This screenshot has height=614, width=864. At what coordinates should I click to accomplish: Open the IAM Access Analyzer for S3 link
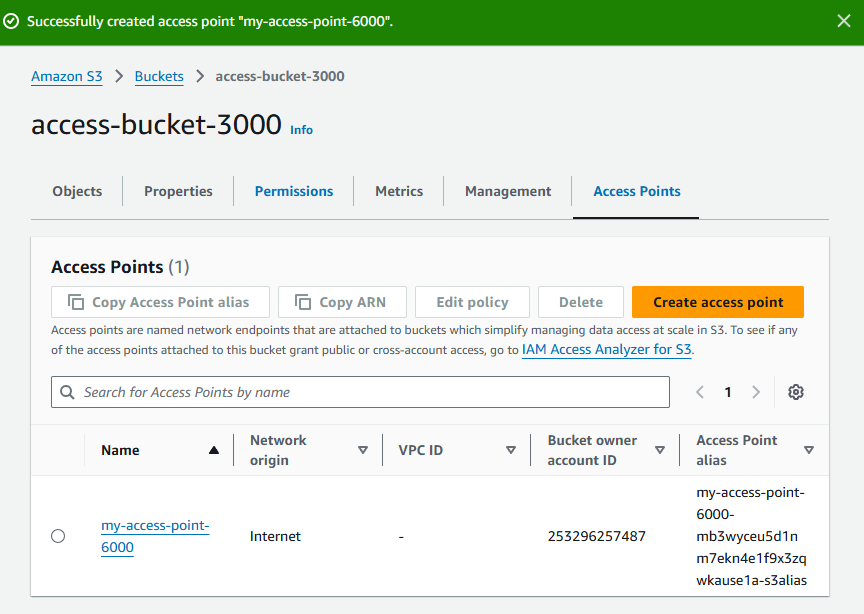pyautogui.click(x=606, y=349)
